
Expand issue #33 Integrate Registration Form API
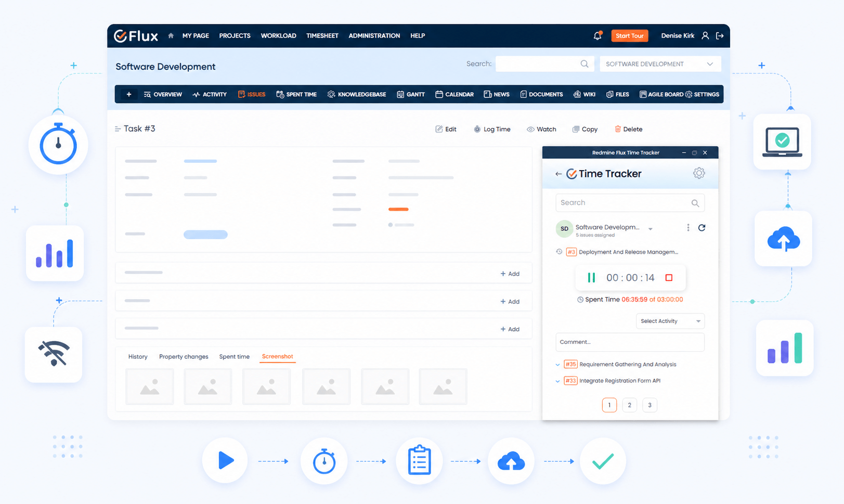pos(558,381)
